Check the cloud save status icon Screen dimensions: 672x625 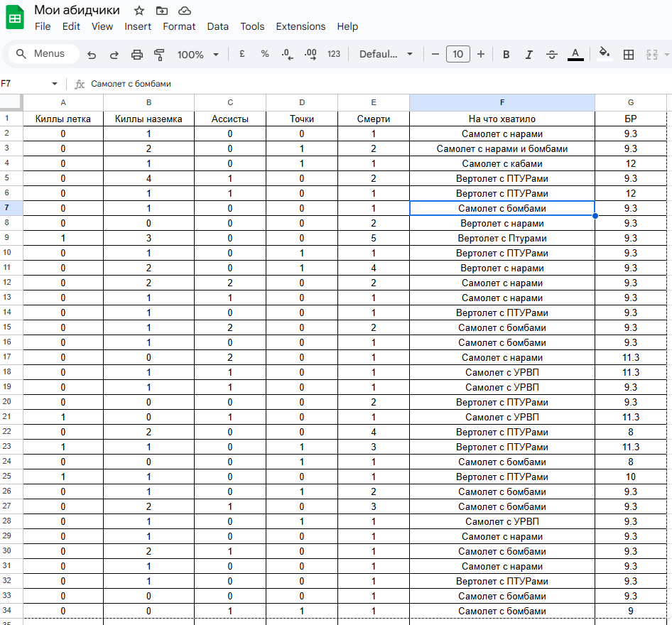pos(185,10)
